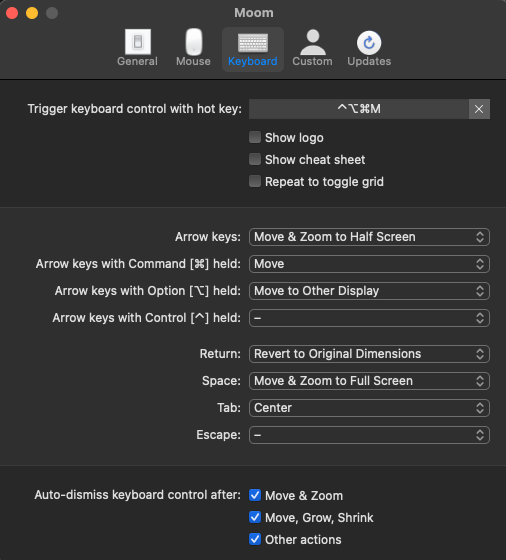Viewport: 506px width, 560px height.
Task: Open the General preferences pane
Action: coord(137,49)
